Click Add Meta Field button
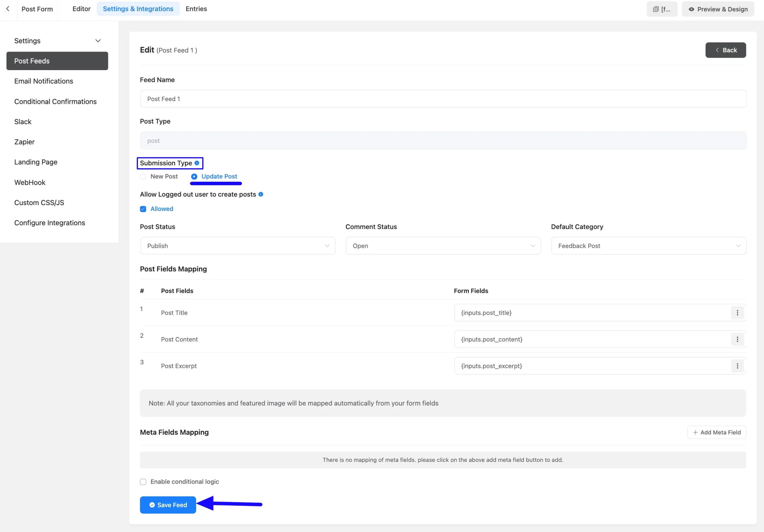Viewport: 764px width, 532px height. tap(717, 433)
